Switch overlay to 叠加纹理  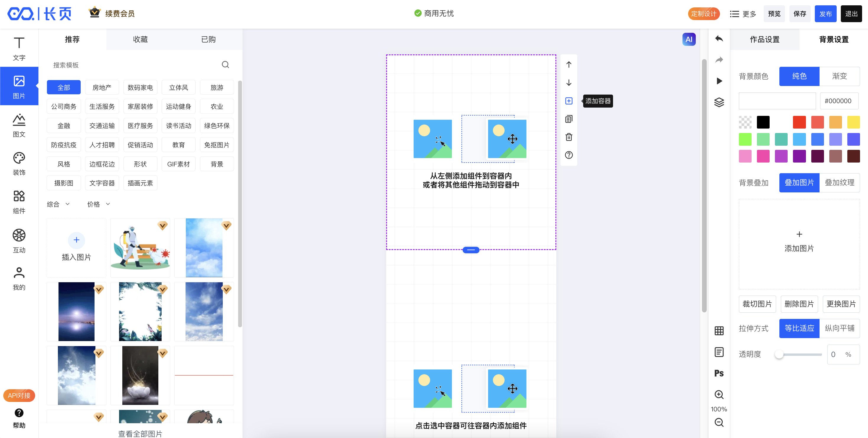(x=839, y=183)
